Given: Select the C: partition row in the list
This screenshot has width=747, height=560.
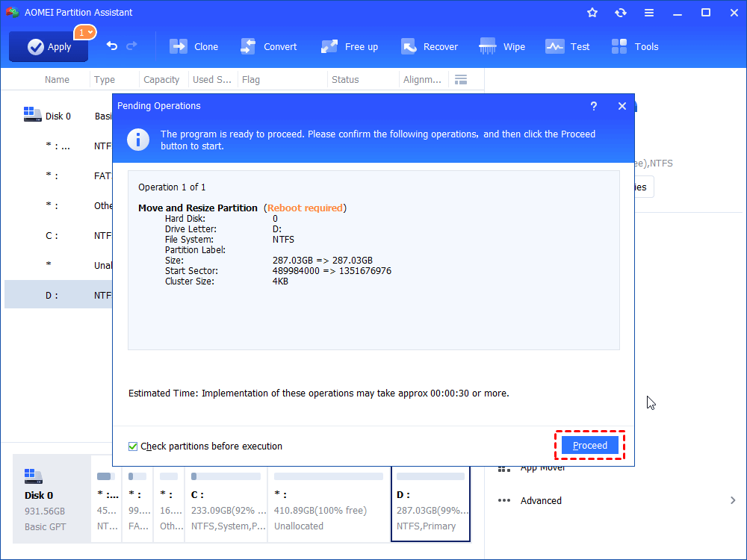Looking at the screenshot, I should click(x=59, y=235).
